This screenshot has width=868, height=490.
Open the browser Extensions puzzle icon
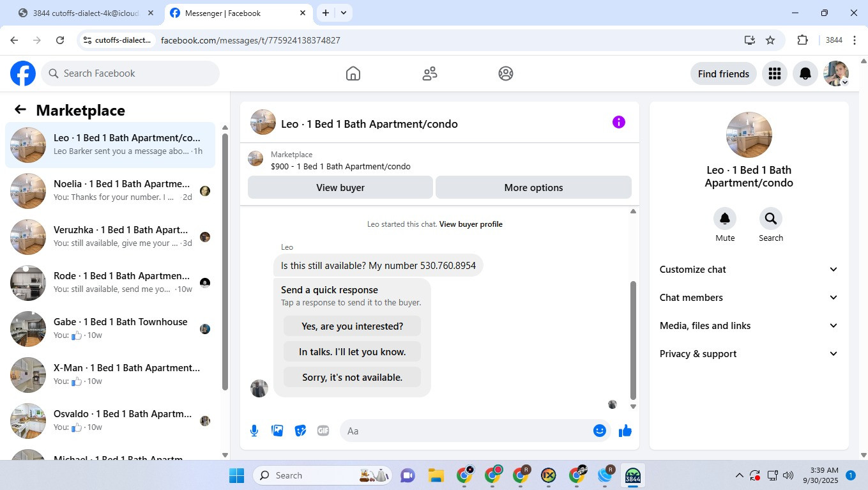click(x=803, y=40)
